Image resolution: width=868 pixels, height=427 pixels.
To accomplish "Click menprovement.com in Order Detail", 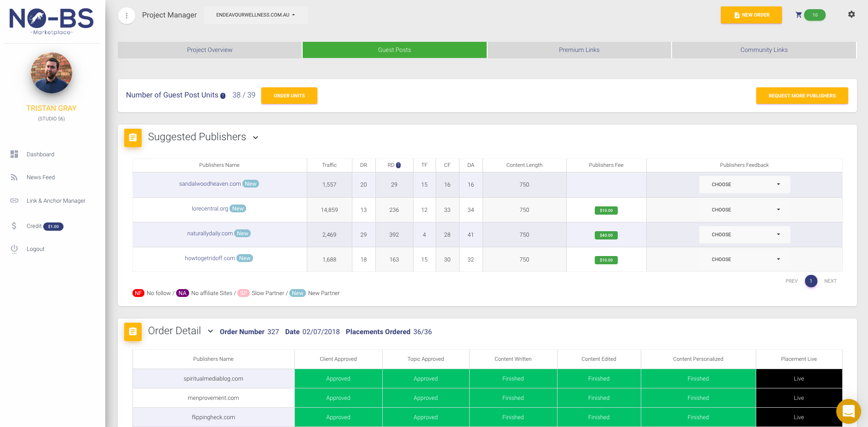I will 213,398.
